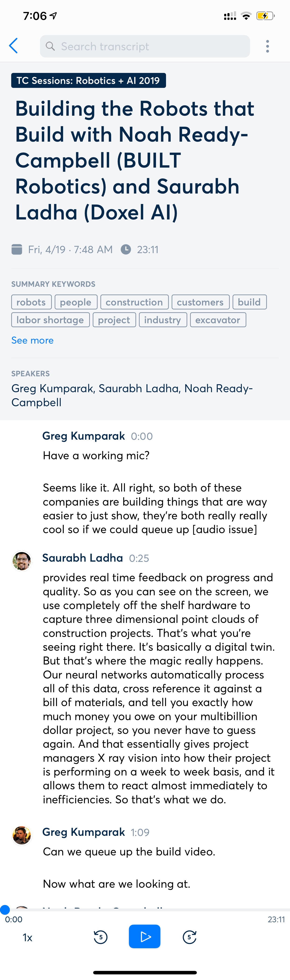
Task: Open the TC Sessions: Robotics + AI 2019 label
Action: click(x=88, y=81)
